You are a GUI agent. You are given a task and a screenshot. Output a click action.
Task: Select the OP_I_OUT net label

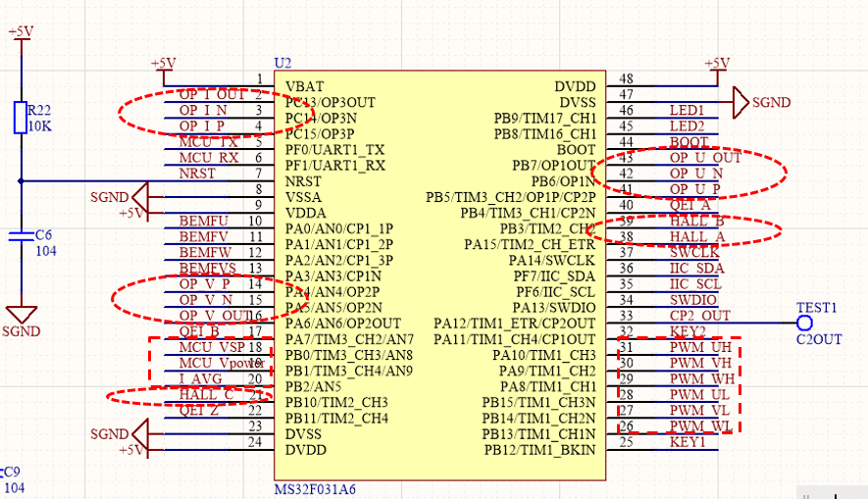tap(212, 94)
